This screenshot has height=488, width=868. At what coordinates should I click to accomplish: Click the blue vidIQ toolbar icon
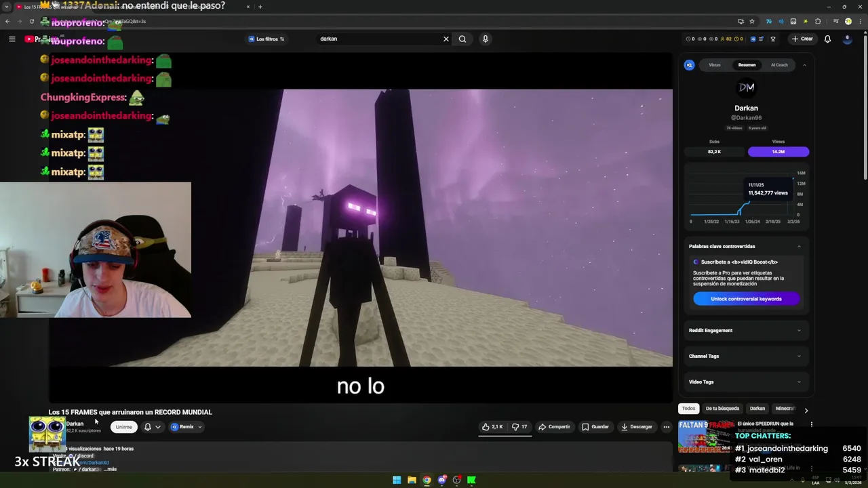pos(753,39)
